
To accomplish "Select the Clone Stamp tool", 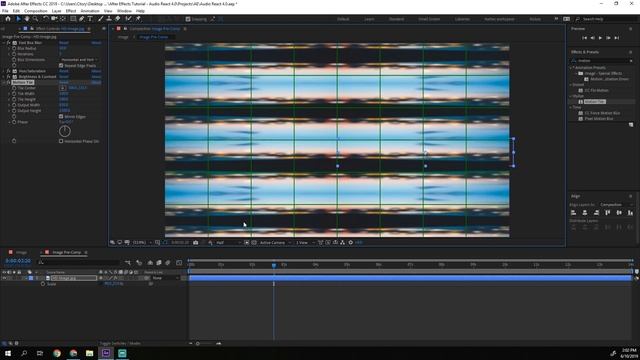I will click(109, 19).
